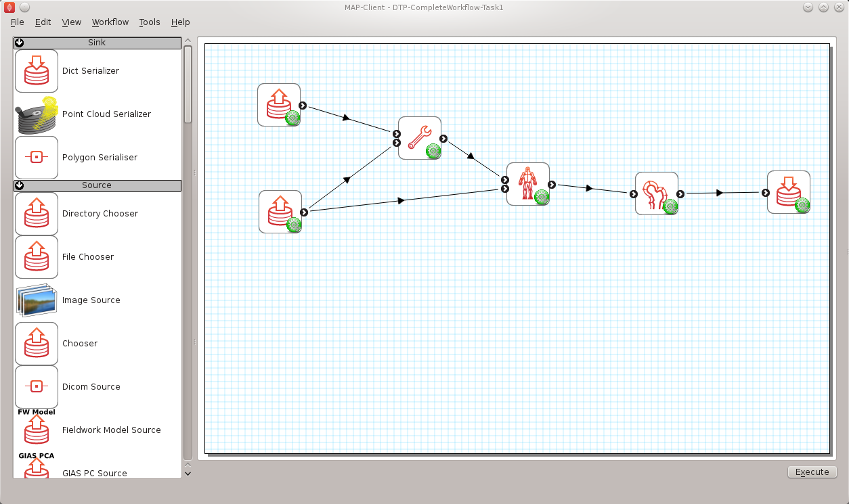Select the sink serializer node on canvas
849x504 pixels.
(789, 192)
